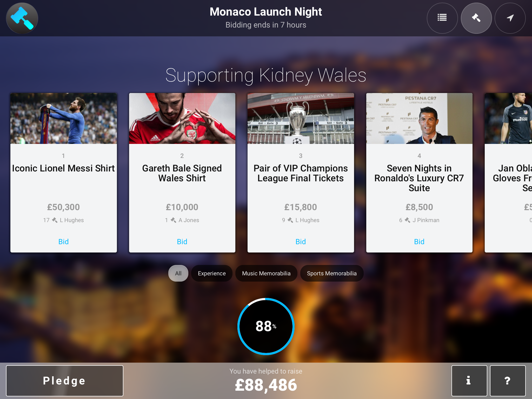Tap the gavel icon beside L Hughes on Messi Shirt

pos(55,220)
